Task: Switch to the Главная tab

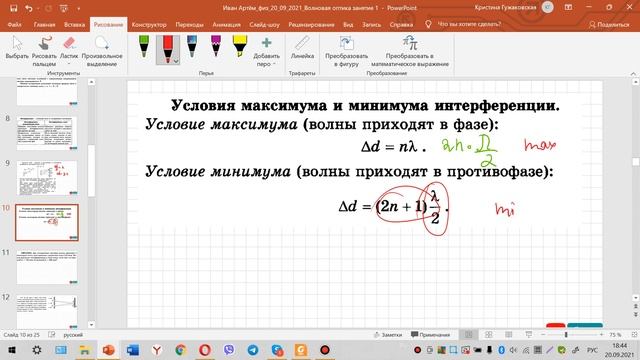Action: (x=44, y=24)
